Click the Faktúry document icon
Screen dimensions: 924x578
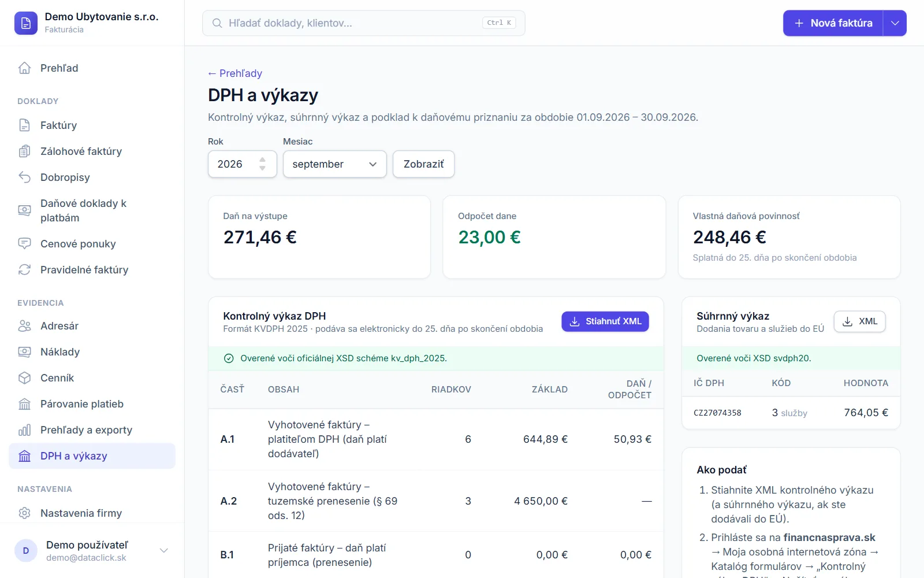[x=24, y=125]
